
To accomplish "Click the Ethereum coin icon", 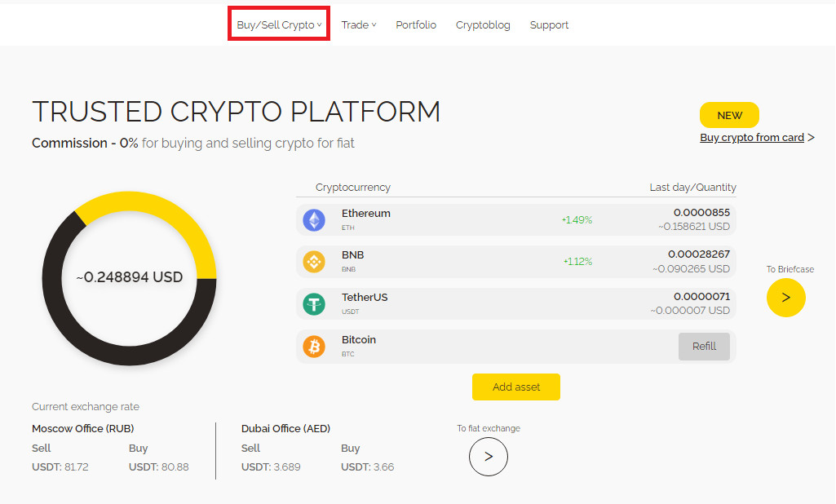I will coord(314,220).
